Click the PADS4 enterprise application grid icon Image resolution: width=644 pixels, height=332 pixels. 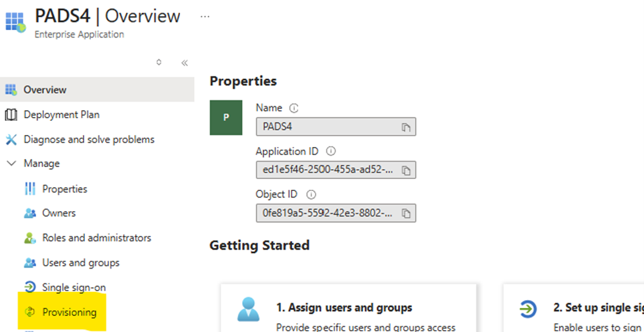click(x=15, y=23)
